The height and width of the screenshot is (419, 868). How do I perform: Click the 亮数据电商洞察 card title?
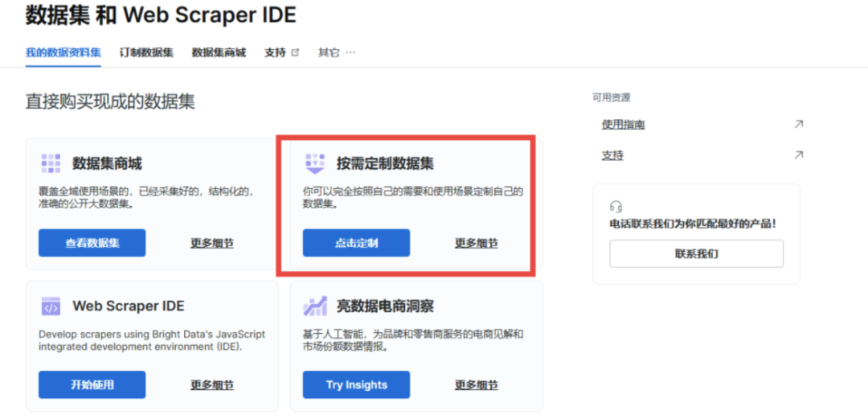click(x=385, y=306)
